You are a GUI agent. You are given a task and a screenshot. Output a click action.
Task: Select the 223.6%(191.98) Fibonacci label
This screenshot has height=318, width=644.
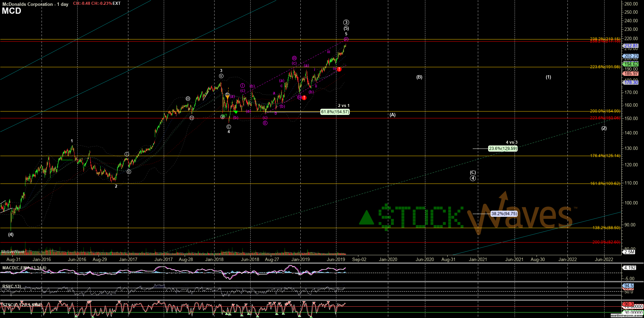click(605, 67)
